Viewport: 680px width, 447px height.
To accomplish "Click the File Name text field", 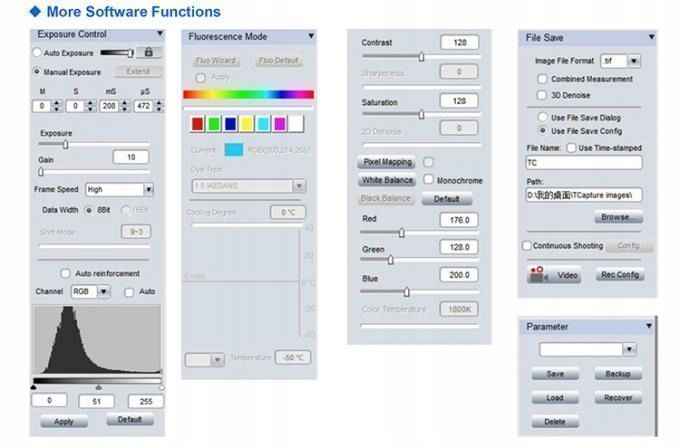I will (x=583, y=162).
